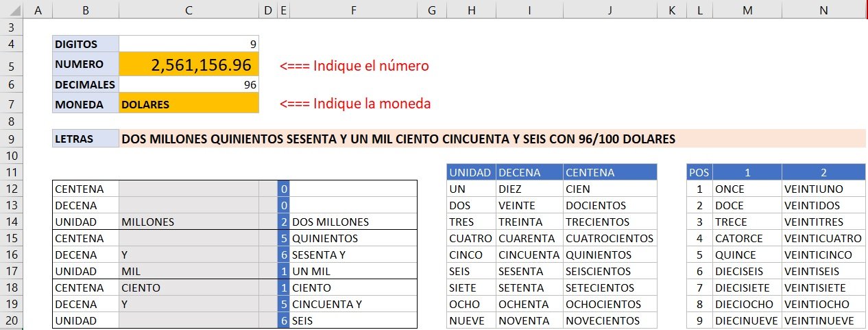Select column header N

[823, 10]
